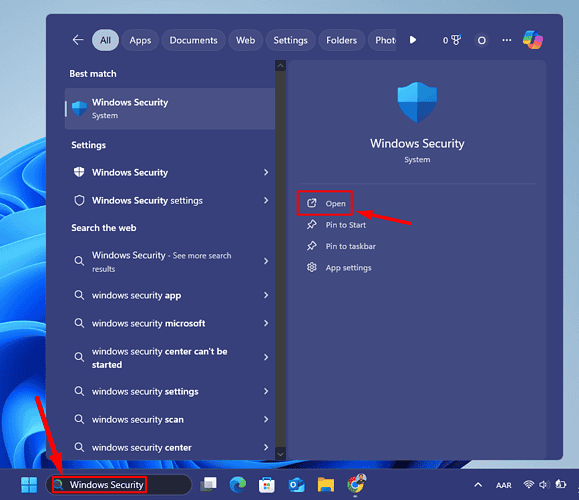Select Windows Security best match result
This screenshot has height=500, width=579.
(x=170, y=109)
